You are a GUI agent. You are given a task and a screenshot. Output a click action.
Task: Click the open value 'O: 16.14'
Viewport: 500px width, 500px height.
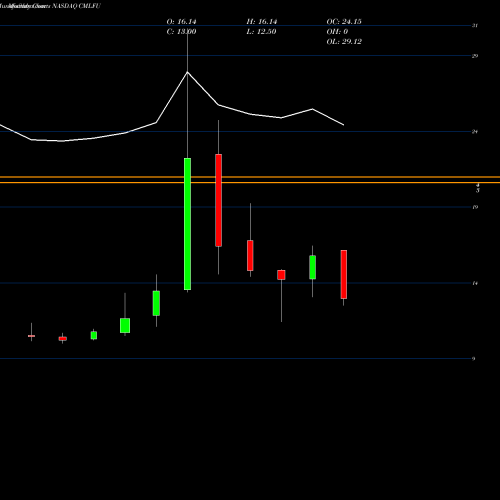[x=181, y=22]
